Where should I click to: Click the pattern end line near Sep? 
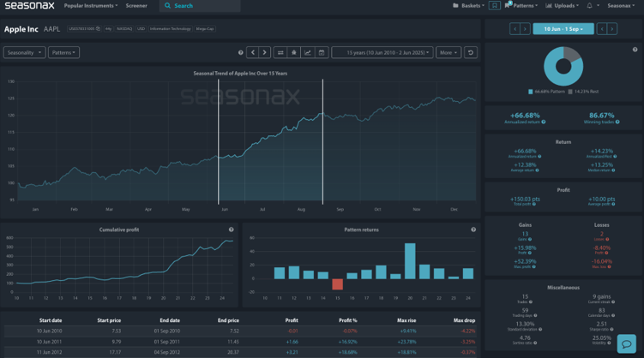tap(322, 141)
